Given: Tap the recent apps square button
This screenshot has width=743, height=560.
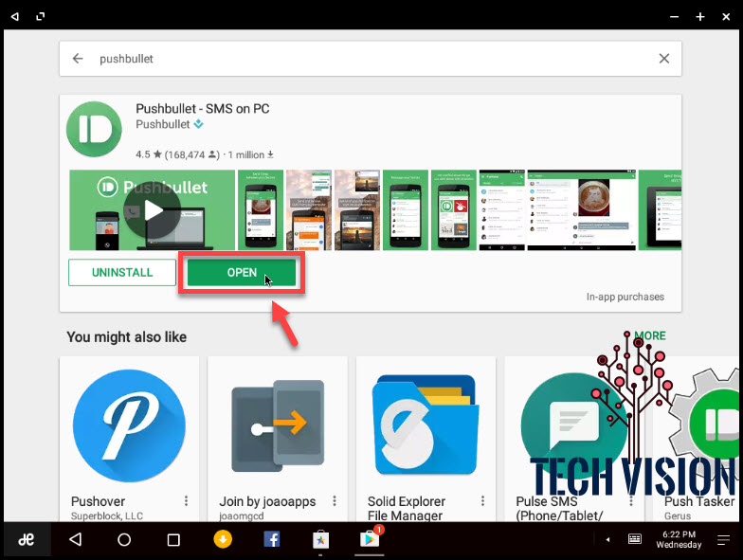Looking at the screenshot, I should (173, 540).
